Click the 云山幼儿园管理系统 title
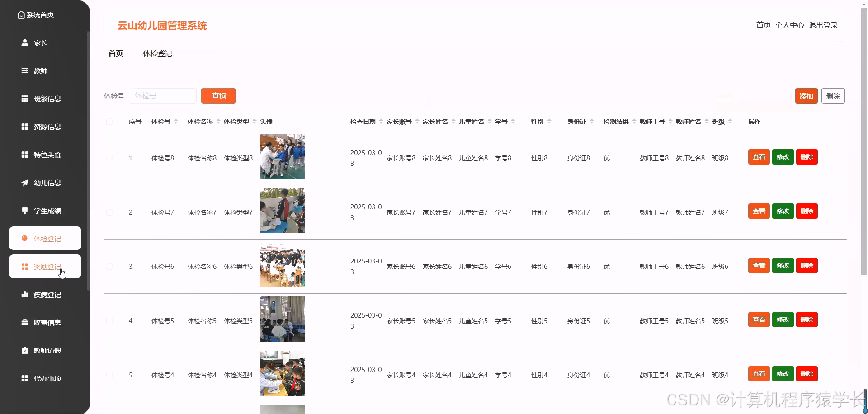The width and height of the screenshot is (868, 414). [x=162, y=26]
